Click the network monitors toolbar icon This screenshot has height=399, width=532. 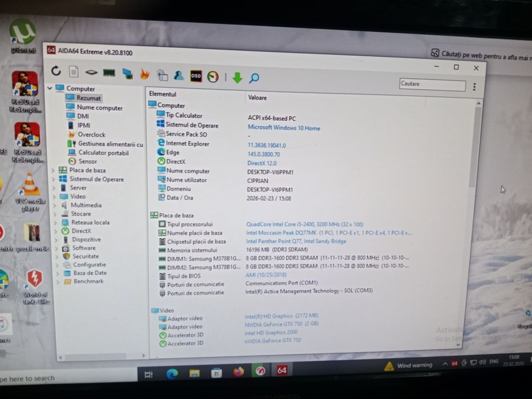[x=127, y=74]
